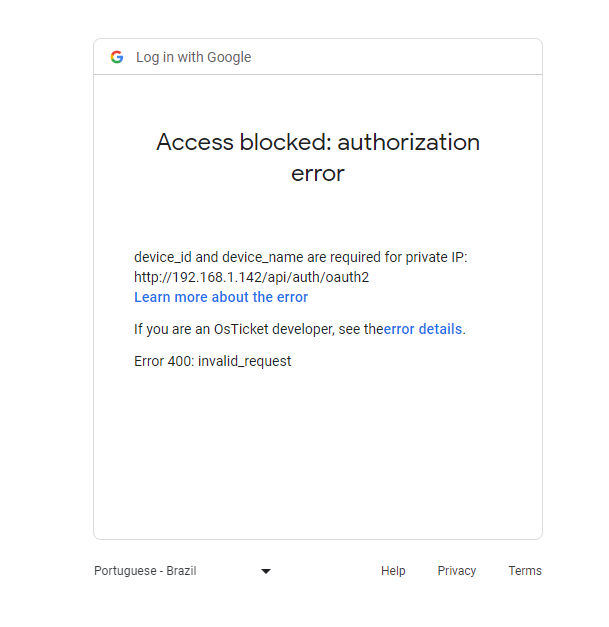Click the word "Google" in the card header
Screen dimensions: 609x627
tap(229, 57)
